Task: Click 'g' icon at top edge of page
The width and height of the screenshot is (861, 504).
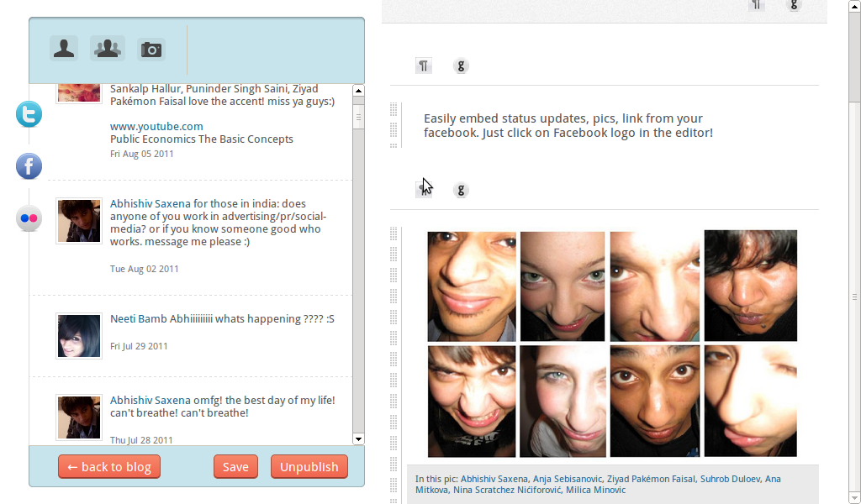Action: [x=794, y=6]
